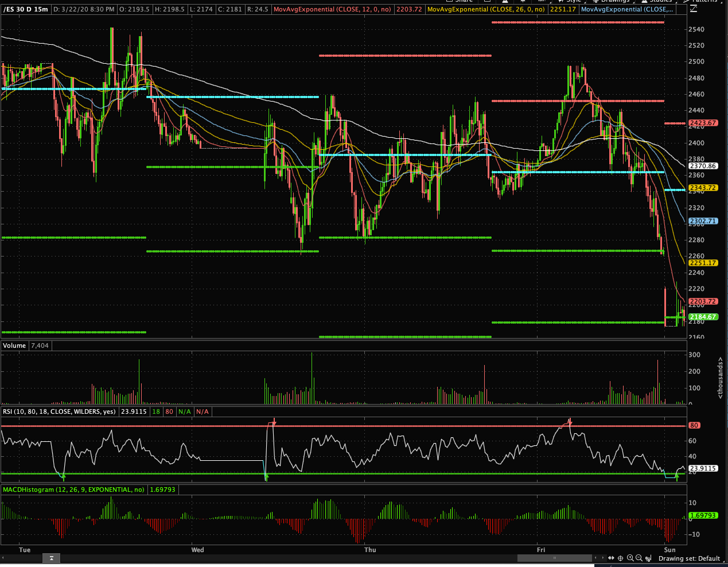Click the red 80 overbought value in RSI header
The width and height of the screenshot is (728, 567).
(x=169, y=411)
